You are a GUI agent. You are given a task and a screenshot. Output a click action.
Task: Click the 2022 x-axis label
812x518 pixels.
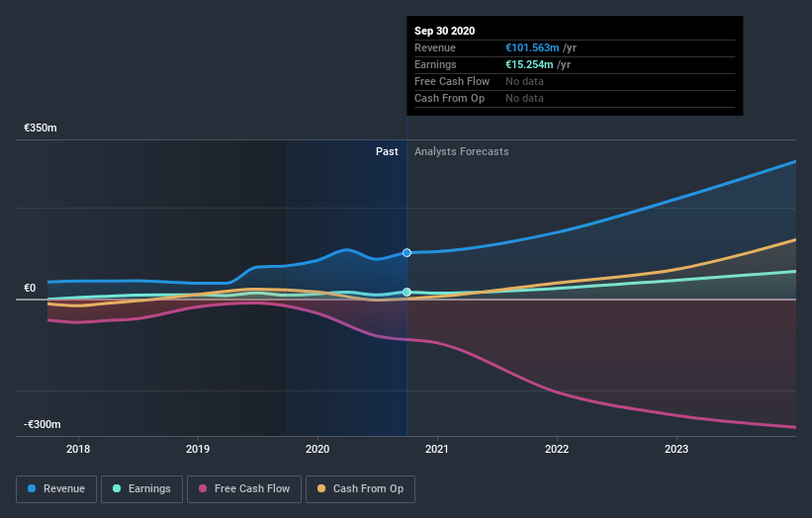557,449
